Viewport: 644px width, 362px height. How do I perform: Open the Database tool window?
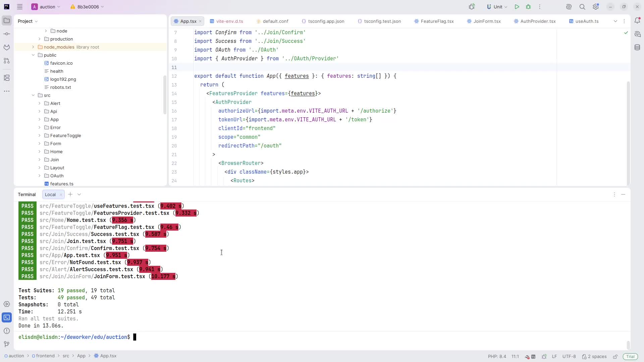tap(637, 47)
